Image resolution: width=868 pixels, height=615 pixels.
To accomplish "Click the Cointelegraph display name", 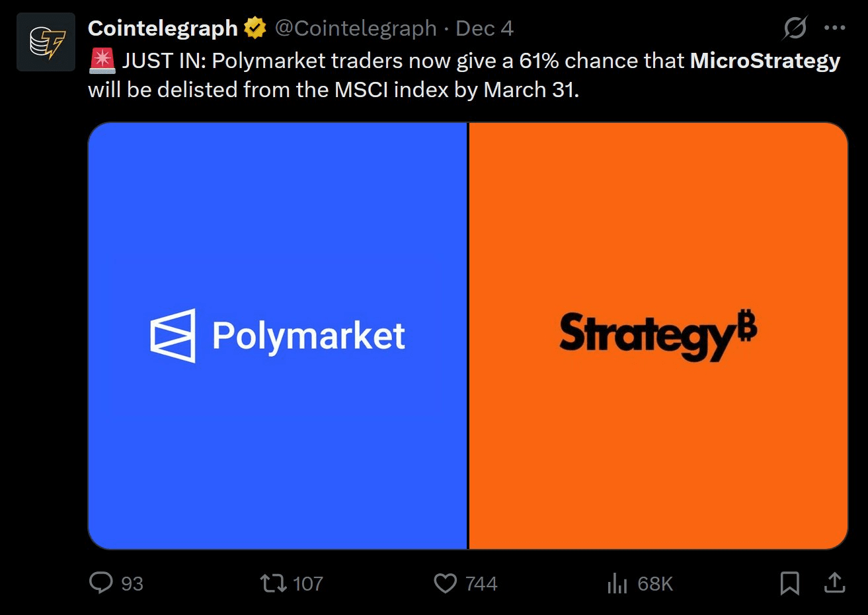I will point(163,28).
